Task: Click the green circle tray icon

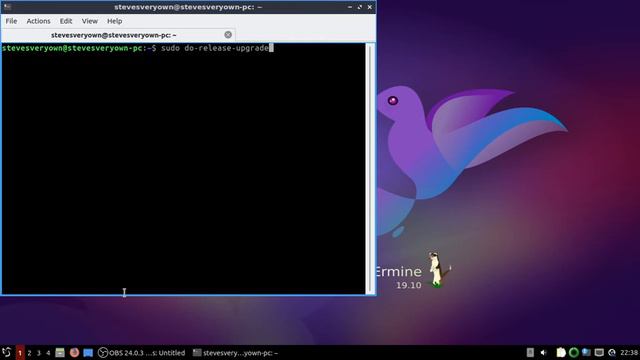Action: point(573,353)
